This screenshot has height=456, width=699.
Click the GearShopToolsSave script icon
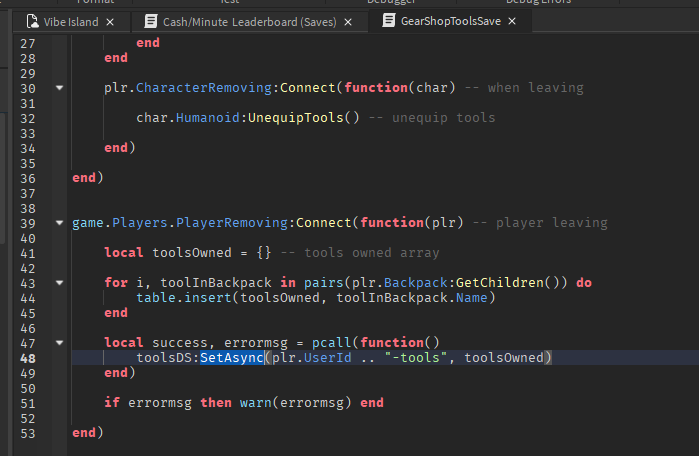pyautogui.click(x=389, y=21)
